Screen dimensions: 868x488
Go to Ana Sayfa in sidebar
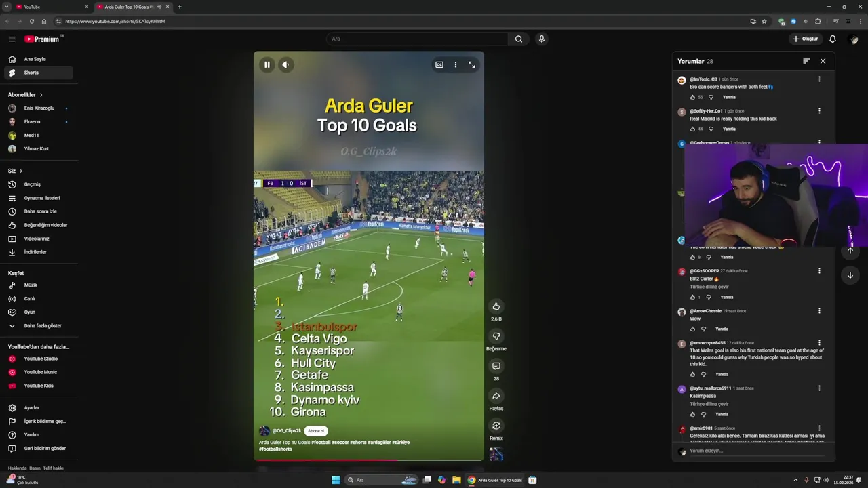[39, 59]
